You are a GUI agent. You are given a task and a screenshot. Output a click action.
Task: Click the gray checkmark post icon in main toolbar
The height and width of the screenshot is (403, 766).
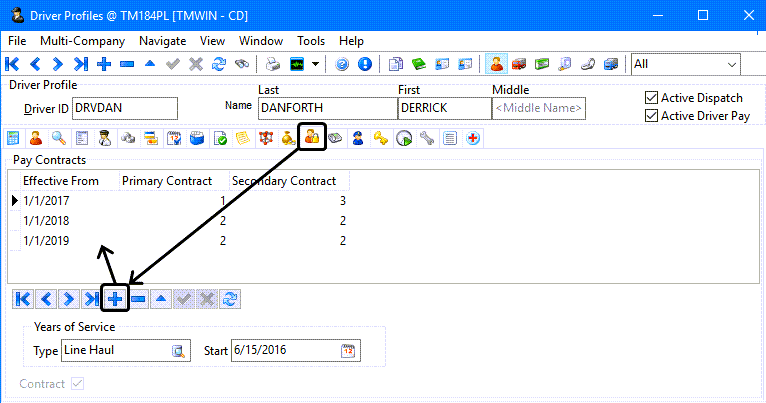click(172, 64)
